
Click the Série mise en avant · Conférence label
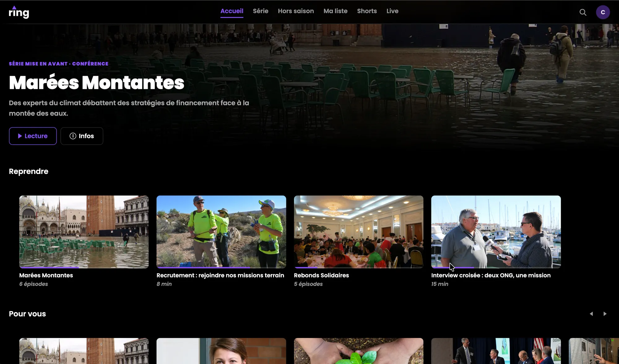point(58,64)
